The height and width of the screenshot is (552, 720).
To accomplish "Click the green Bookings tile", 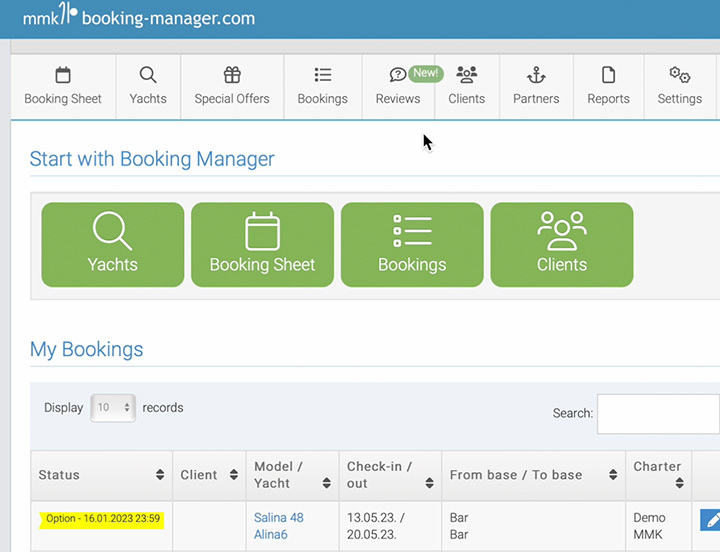I will pyautogui.click(x=412, y=245).
